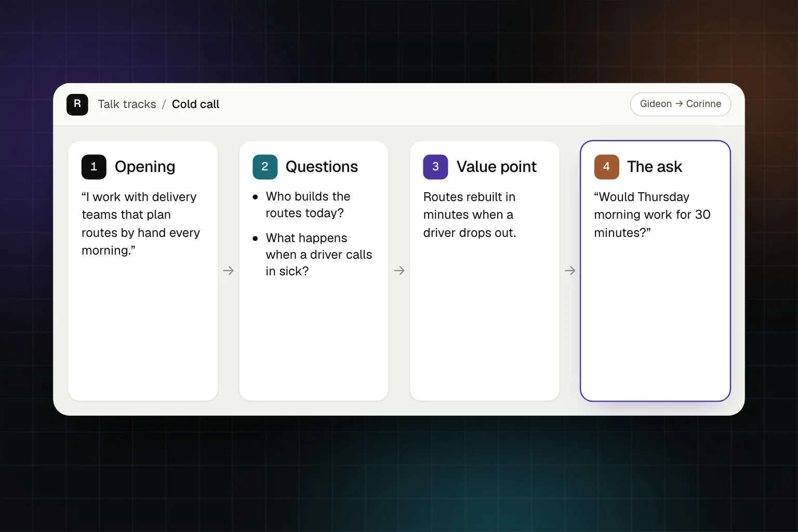Select the Questions card heading
798x532 pixels.
322,167
